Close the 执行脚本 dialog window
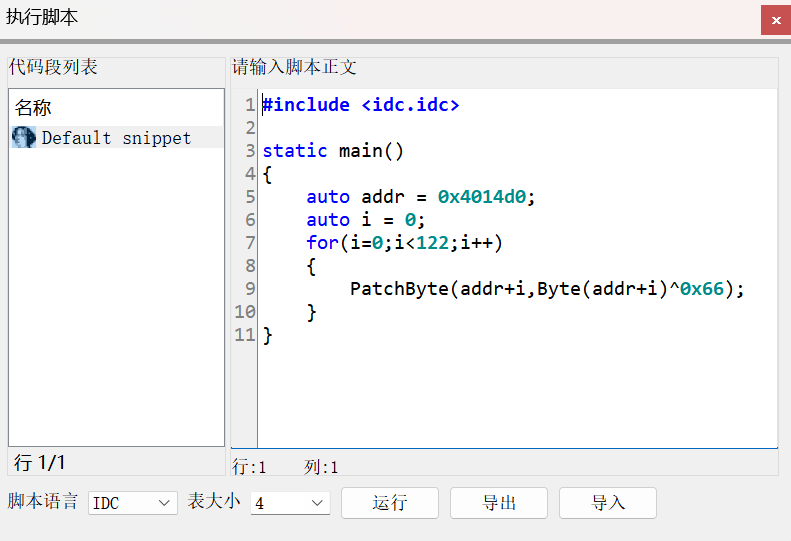Image resolution: width=791 pixels, height=541 pixels. coord(775,19)
